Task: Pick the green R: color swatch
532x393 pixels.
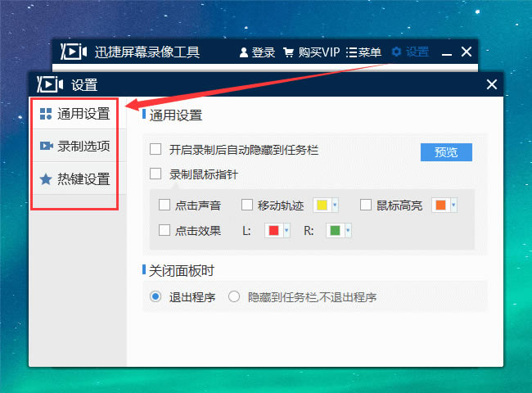Action: (x=334, y=231)
